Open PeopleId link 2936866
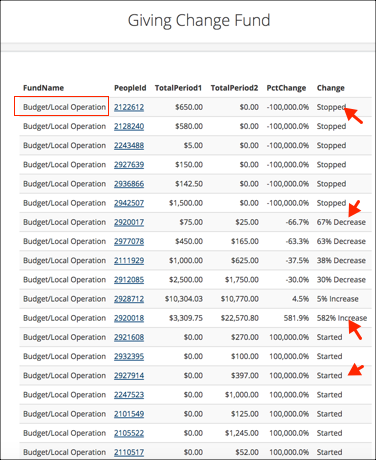The image size is (376, 460). tap(129, 184)
